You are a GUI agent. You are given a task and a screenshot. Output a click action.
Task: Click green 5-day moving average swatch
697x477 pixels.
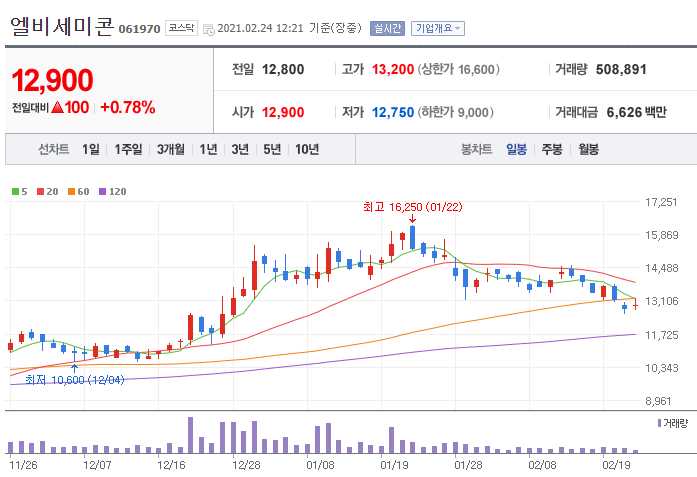(x=16, y=192)
